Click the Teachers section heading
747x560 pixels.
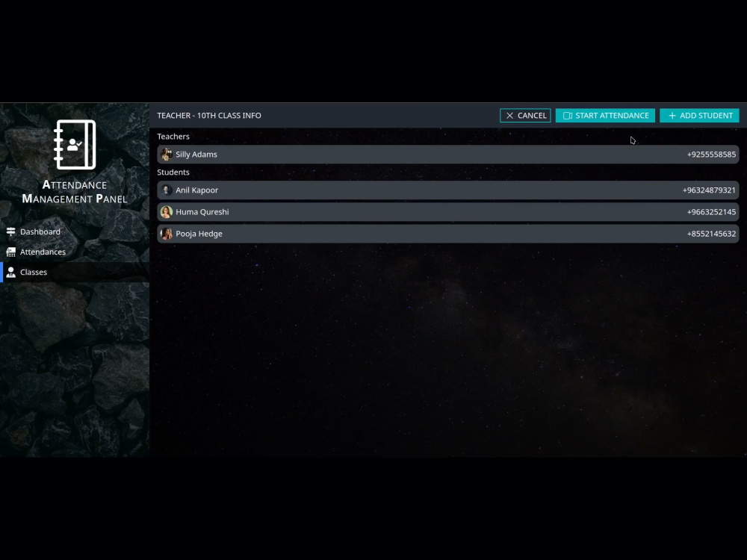tap(173, 137)
